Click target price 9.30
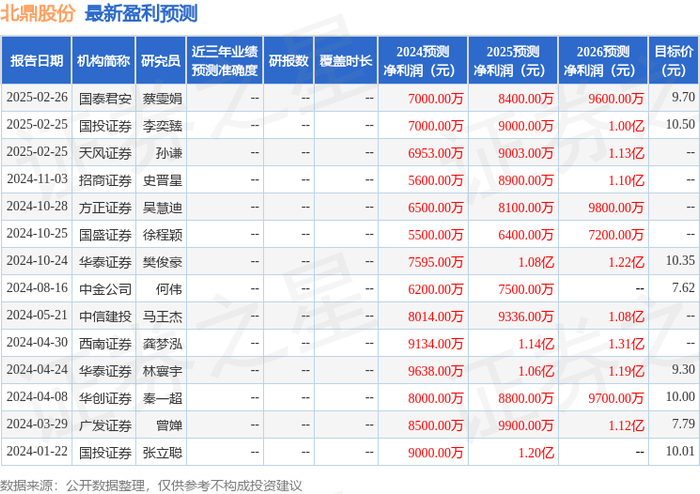Screen dimensions: 700x494 [683, 369]
